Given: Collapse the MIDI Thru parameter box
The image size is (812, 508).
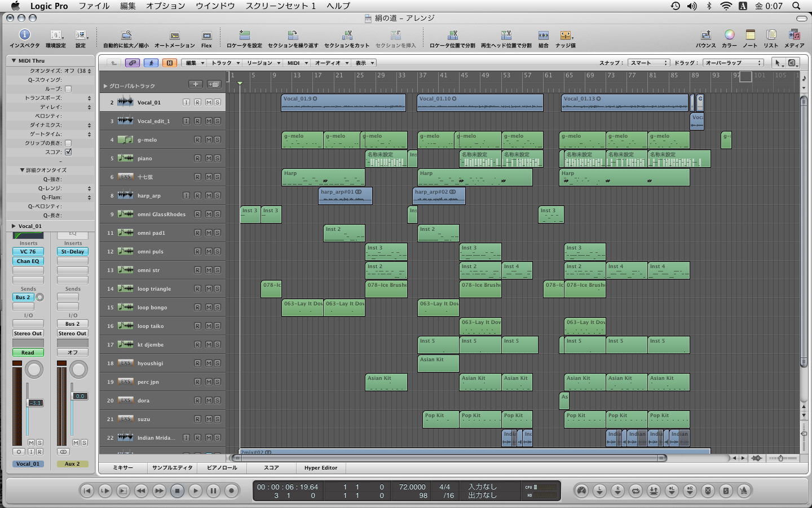Looking at the screenshot, I should pos(13,60).
